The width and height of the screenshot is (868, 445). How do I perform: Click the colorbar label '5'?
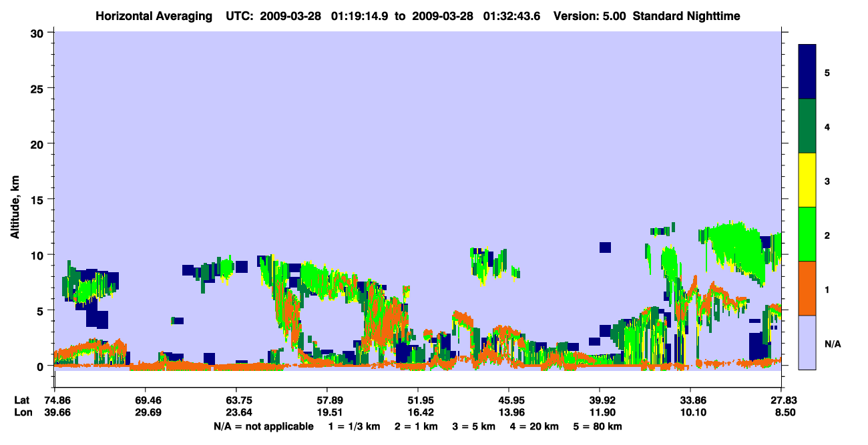coord(827,72)
